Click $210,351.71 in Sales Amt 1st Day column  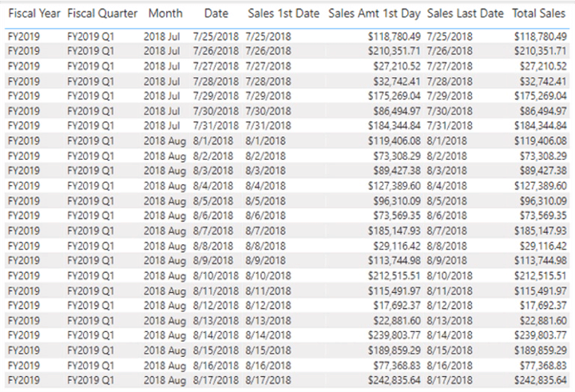click(x=391, y=52)
